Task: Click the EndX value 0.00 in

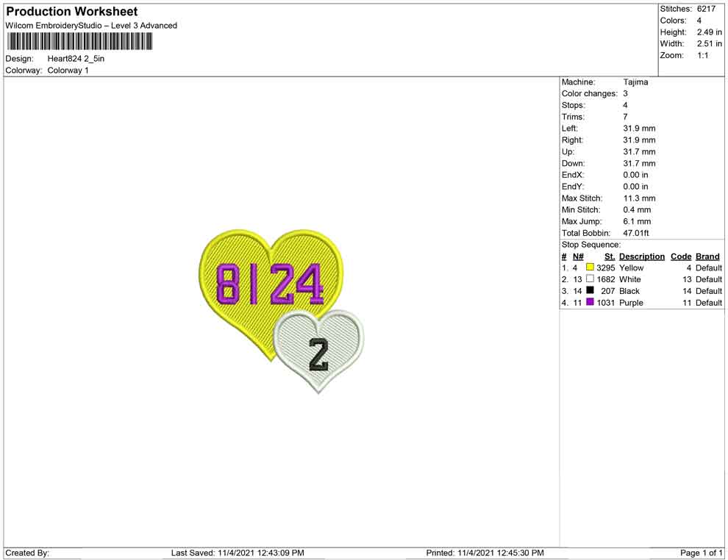Action: point(635,175)
